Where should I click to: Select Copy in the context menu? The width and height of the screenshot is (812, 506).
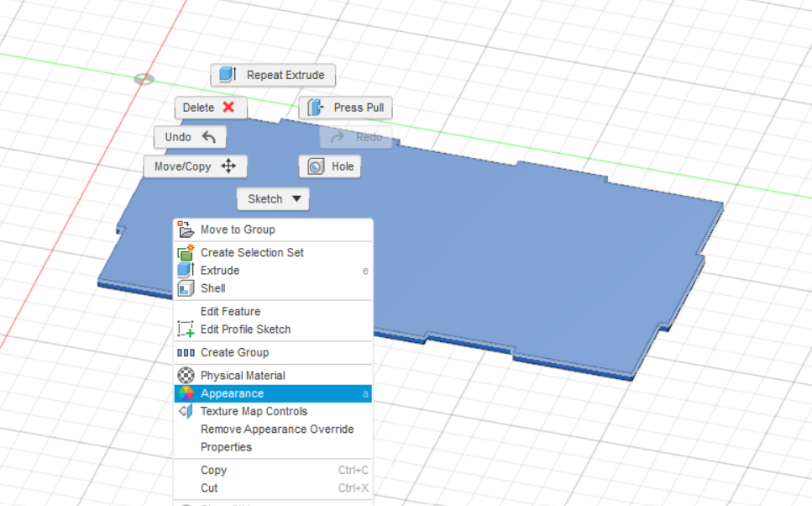pos(273,470)
